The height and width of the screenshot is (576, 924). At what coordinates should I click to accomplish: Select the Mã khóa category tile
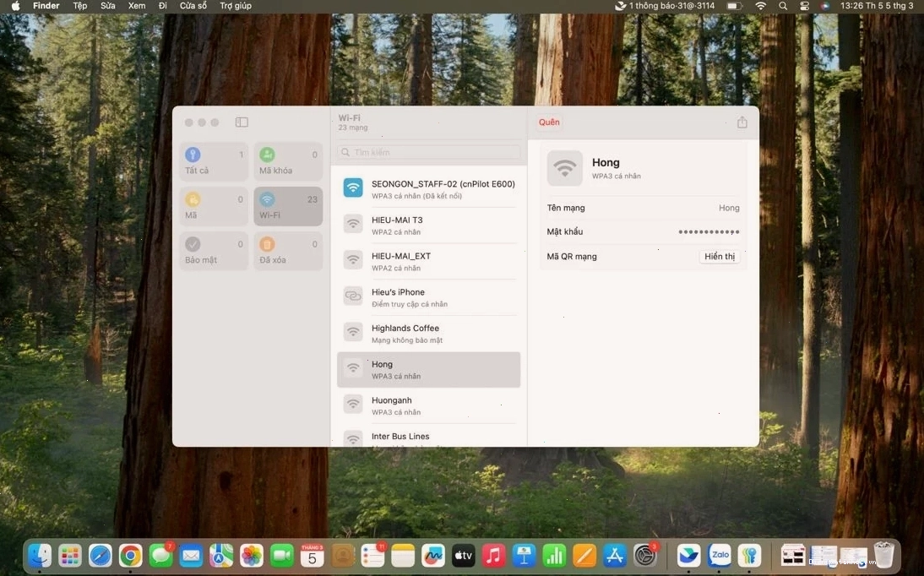(288, 161)
